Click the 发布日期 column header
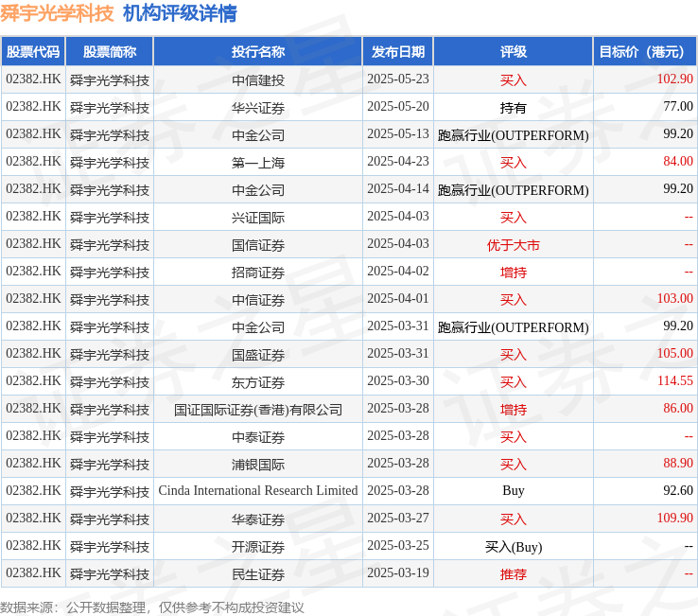This screenshot has height=616, width=698. click(x=398, y=52)
